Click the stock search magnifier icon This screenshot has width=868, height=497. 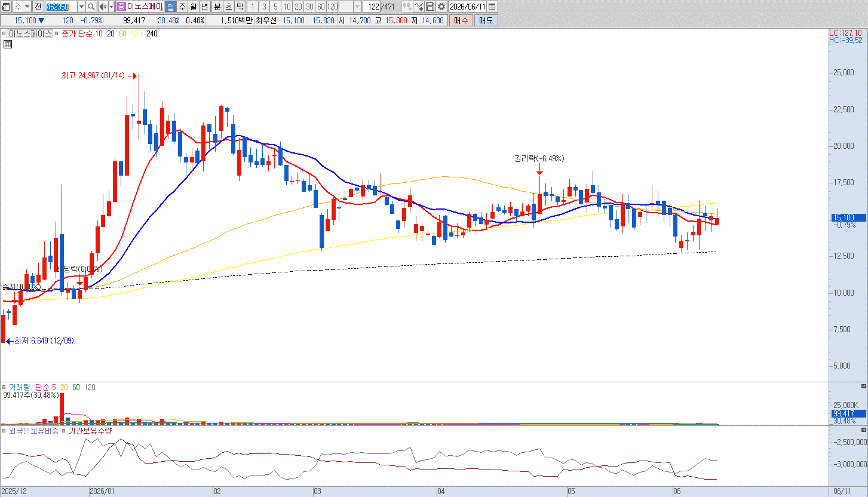(x=91, y=7)
